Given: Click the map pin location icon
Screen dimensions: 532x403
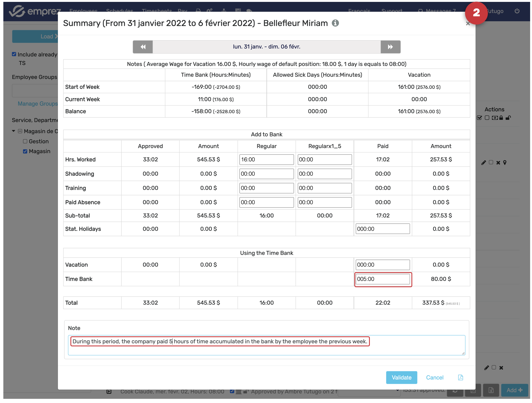Looking at the screenshot, I should pos(505,163).
